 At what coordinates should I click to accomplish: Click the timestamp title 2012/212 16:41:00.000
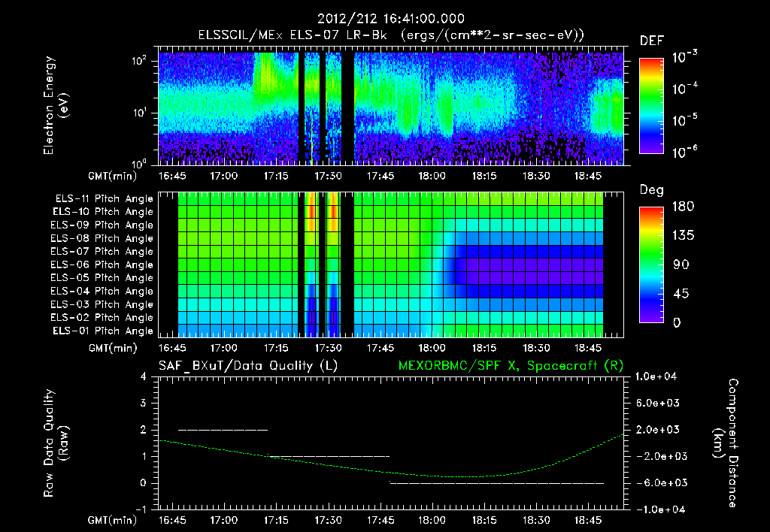pyautogui.click(x=391, y=19)
